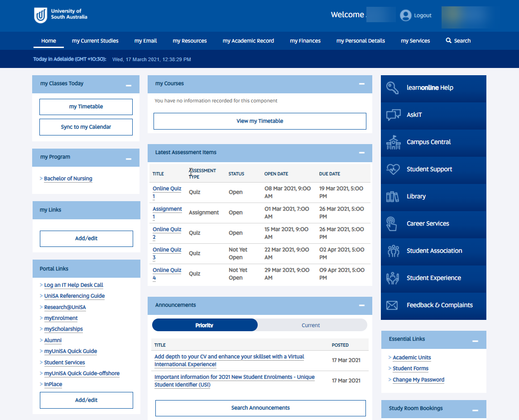Click the Student Support heart icon
The image size is (519, 420).
pyautogui.click(x=393, y=169)
